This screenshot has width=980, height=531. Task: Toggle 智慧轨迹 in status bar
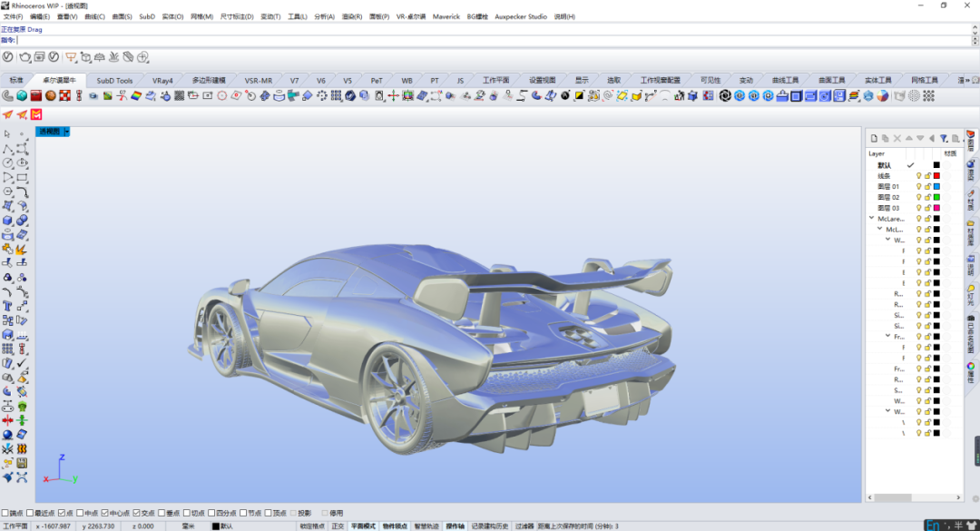pos(426,526)
